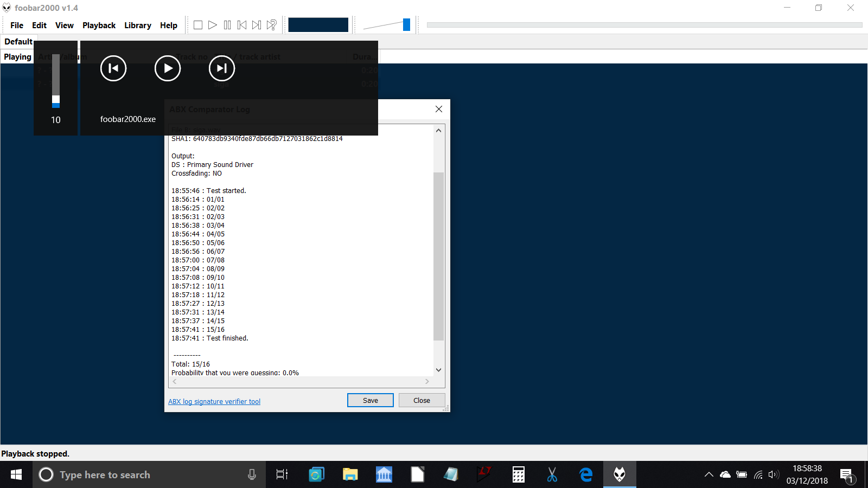Viewport: 868px width, 488px height.
Task: Click the 'DS : Primary Sound Driver' line
Action: coord(212,165)
